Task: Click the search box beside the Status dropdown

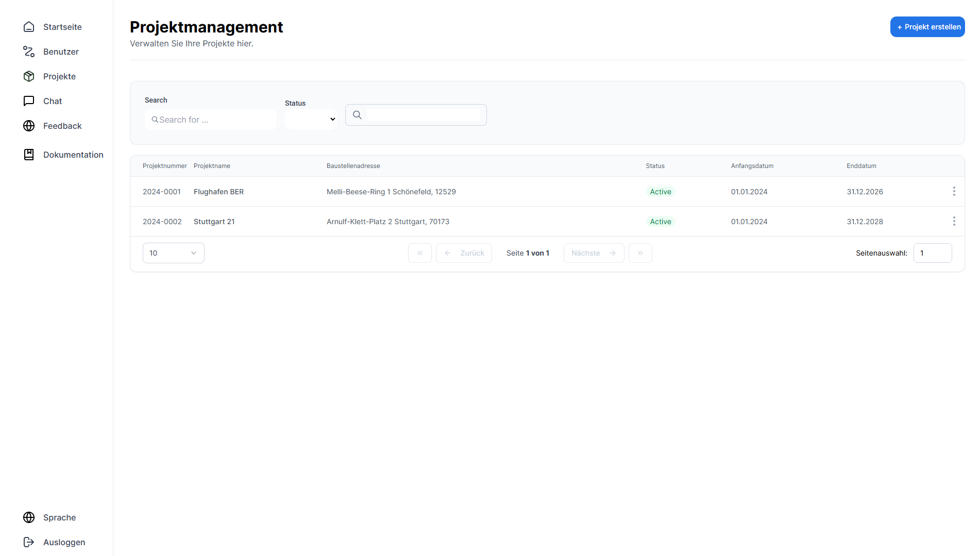Action: point(423,115)
